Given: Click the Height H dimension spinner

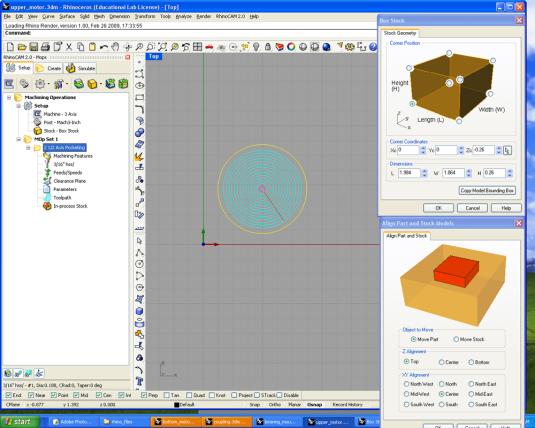Looking at the screenshot, I should click(510, 173).
